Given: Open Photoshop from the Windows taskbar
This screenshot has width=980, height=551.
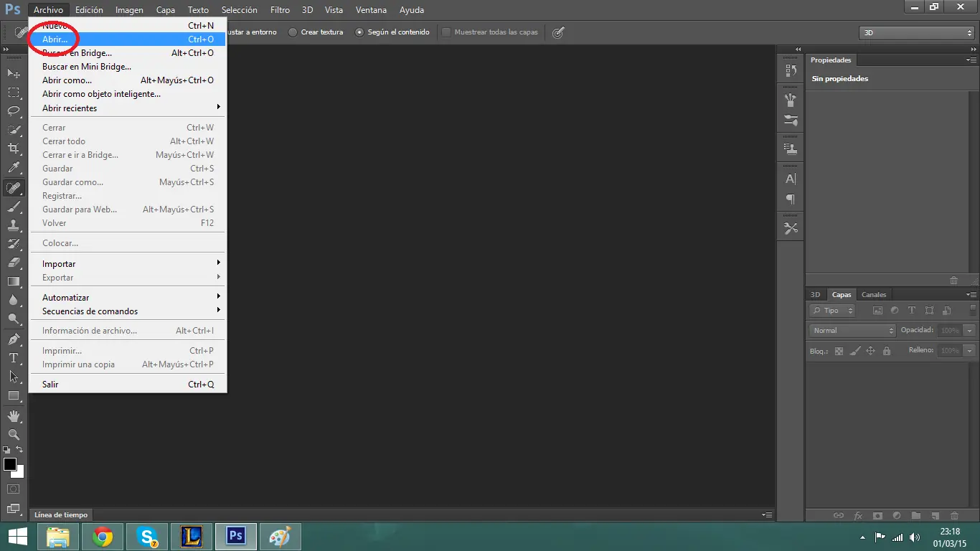Looking at the screenshot, I should [x=236, y=537].
